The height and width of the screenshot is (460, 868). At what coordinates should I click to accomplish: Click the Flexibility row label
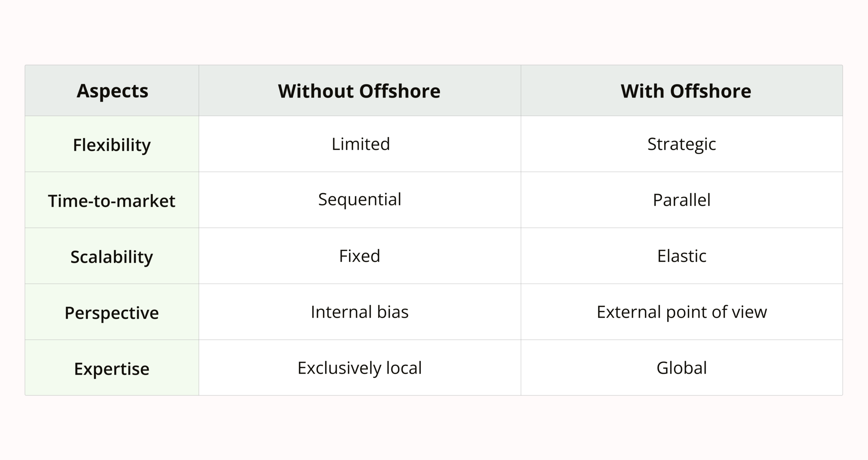[x=112, y=145]
